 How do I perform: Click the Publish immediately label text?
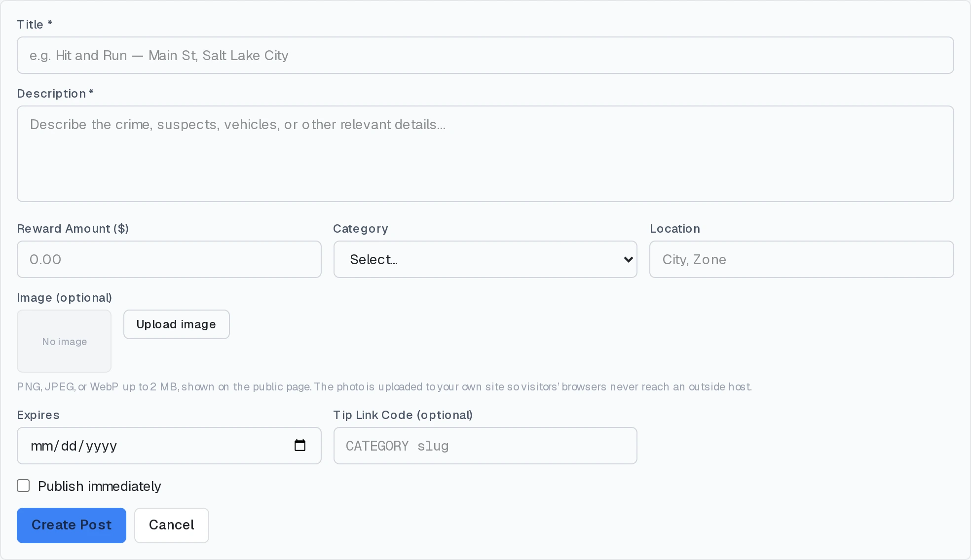pyautogui.click(x=100, y=487)
